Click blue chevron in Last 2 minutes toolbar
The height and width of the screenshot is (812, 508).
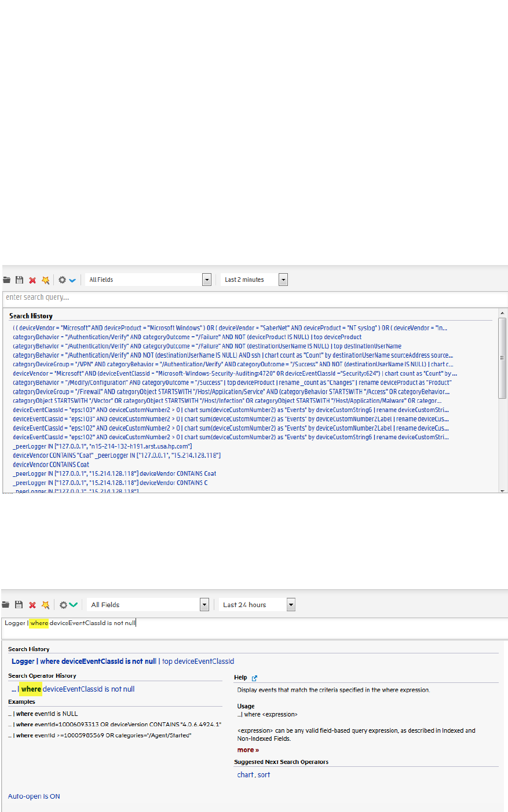pos(72,281)
